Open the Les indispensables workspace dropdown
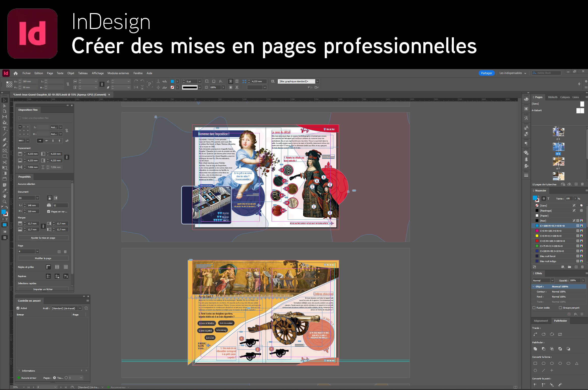The width and height of the screenshot is (588, 390). pos(513,73)
